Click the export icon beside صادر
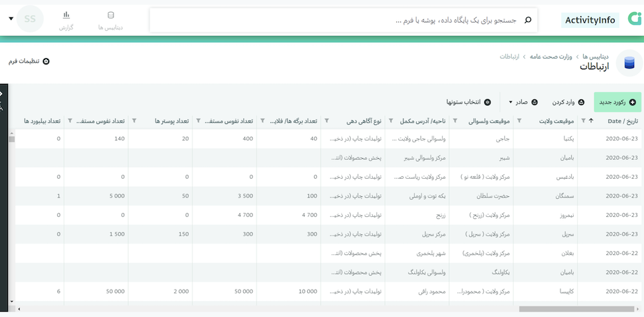Screen dimensions: 644x317 534,102
